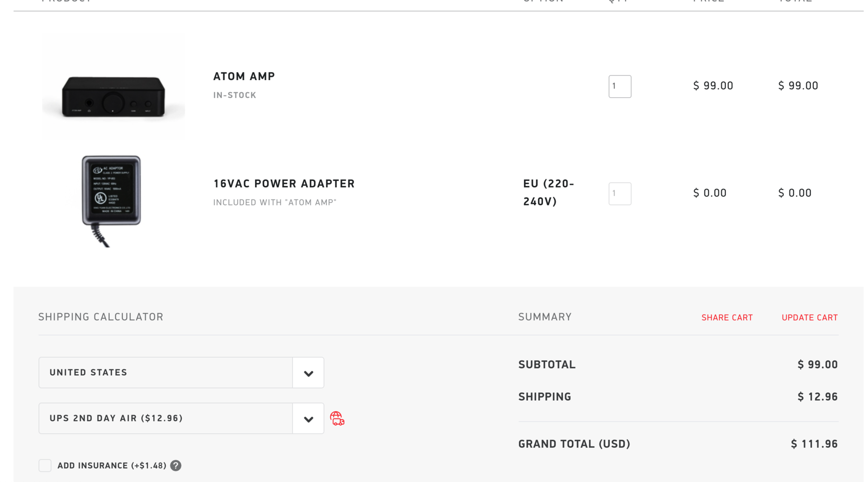Click the ATOM AMP quantity input

620,86
